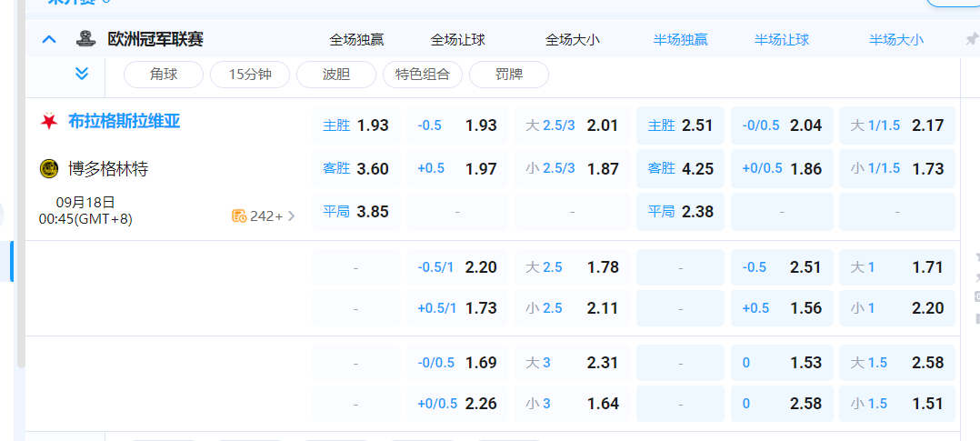Bet on 客胜 3.60 full-time
The image size is (980, 441).
[x=355, y=169]
